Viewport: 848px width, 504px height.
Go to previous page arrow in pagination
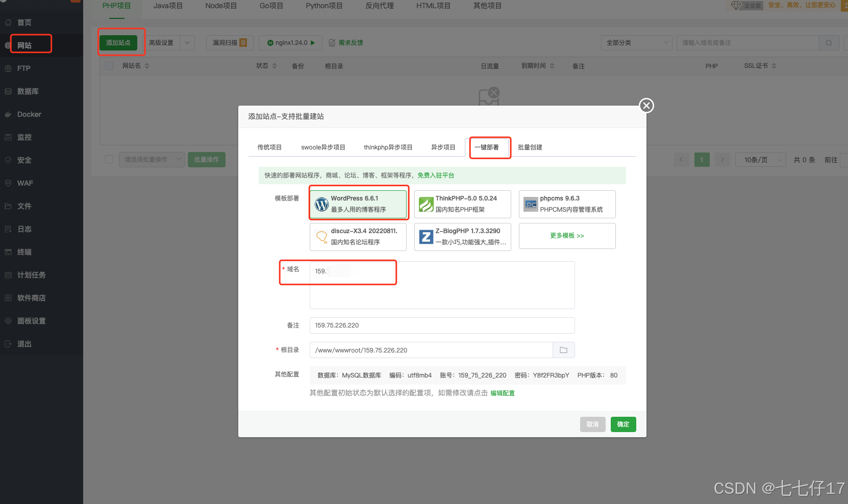click(x=681, y=160)
